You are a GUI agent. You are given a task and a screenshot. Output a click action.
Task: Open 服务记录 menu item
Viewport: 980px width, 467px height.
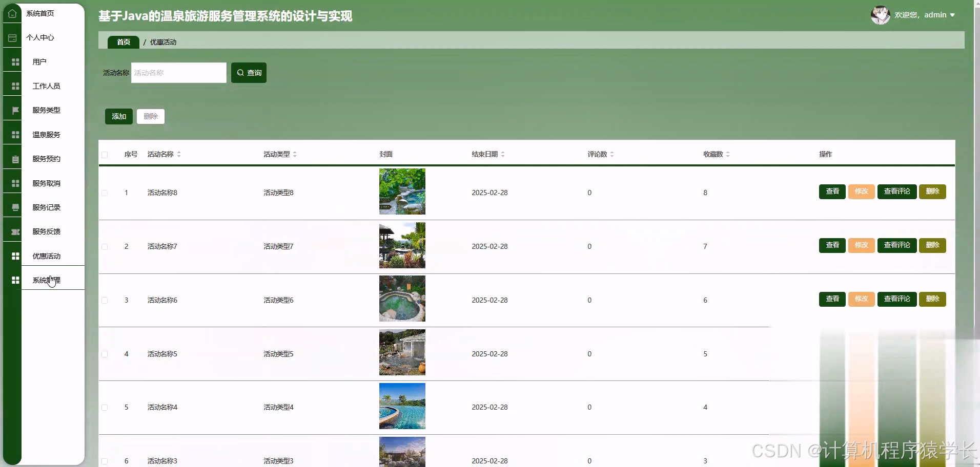coord(46,207)
